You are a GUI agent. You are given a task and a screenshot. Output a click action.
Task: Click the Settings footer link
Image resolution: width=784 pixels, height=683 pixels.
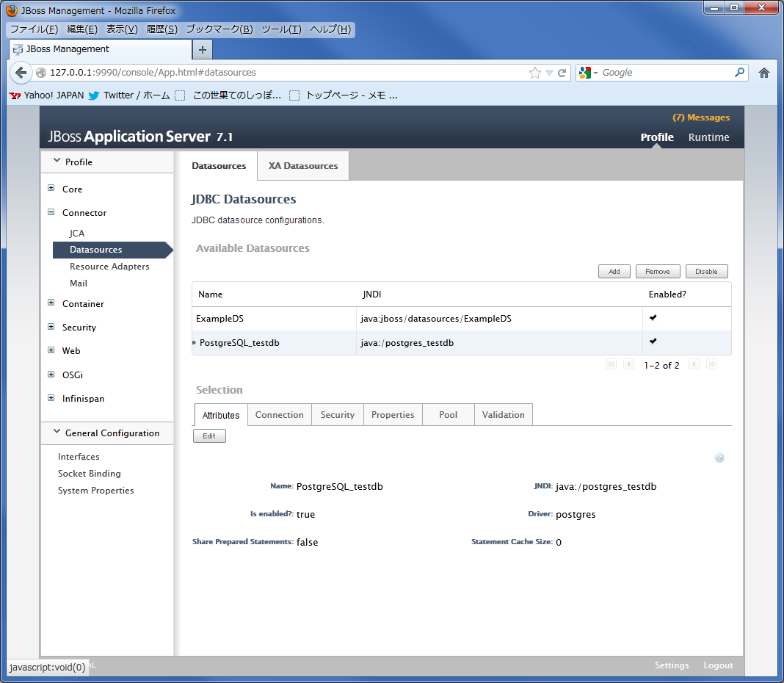coord(672,665)
